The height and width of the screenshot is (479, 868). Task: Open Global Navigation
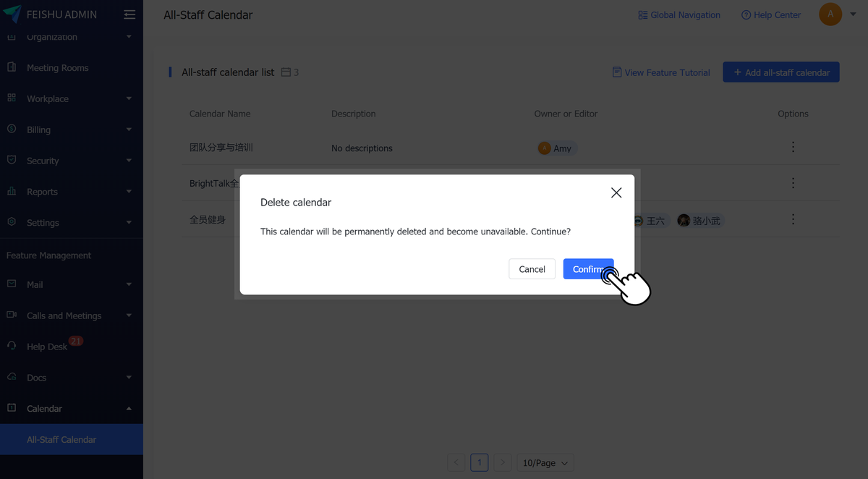(x=678, y=14)
